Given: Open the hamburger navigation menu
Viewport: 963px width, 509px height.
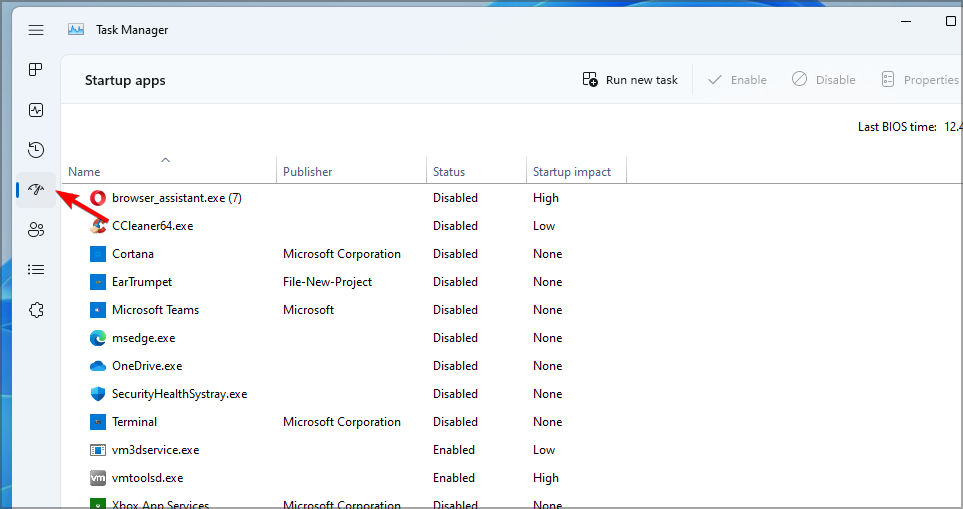Looking at the screenshot, I should (x=36, y=29).
